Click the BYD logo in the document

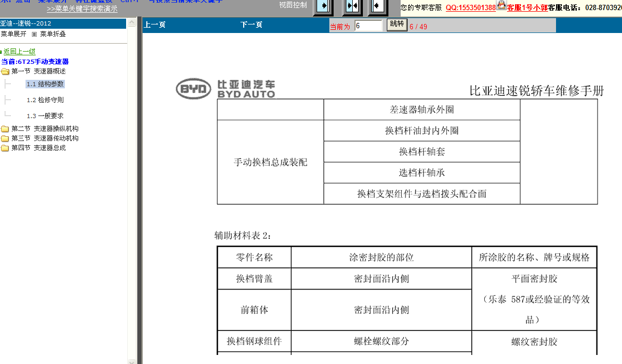[194, 88]
